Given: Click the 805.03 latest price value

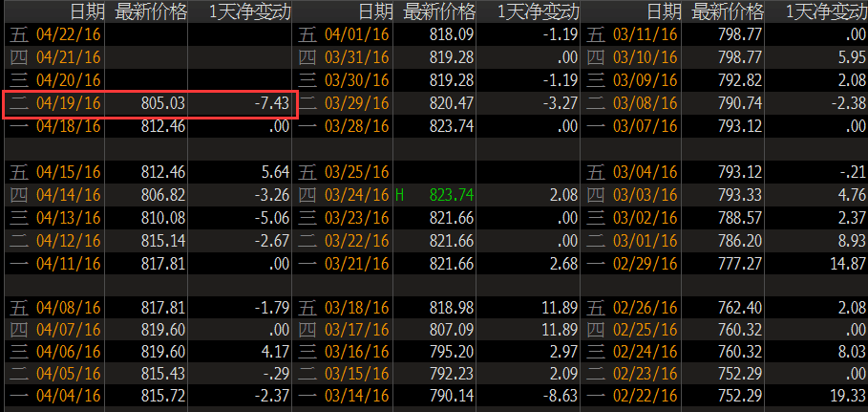Looking at the screenshot, I should click(x=162, y=102).
